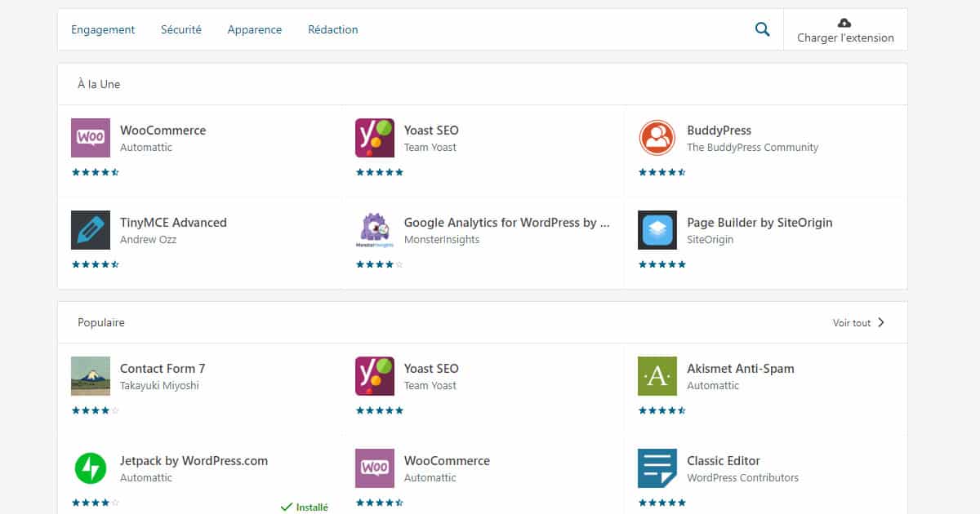Click the À la Une section heading
This screenshot has height=514, width=980.
(99, 84)
